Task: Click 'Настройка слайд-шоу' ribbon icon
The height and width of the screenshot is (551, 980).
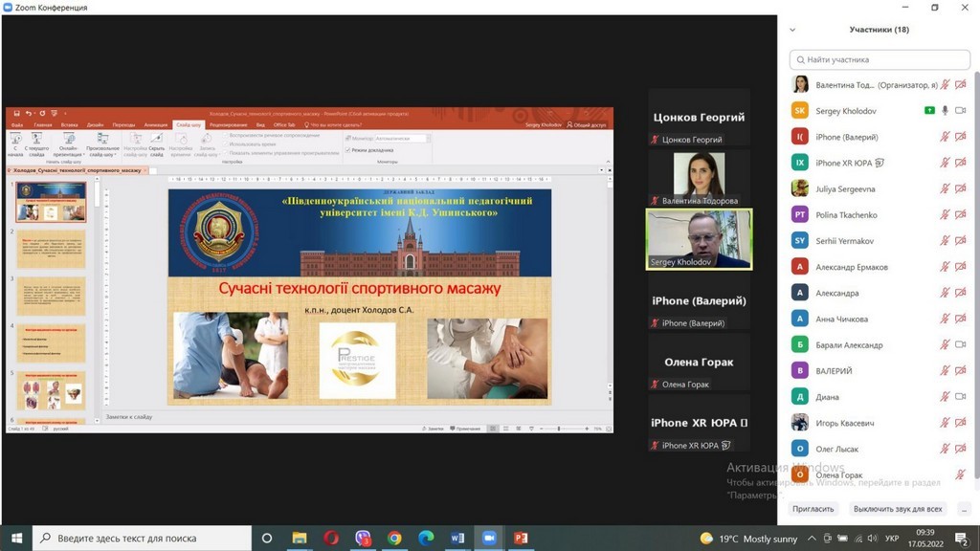Action: (135, 144)
